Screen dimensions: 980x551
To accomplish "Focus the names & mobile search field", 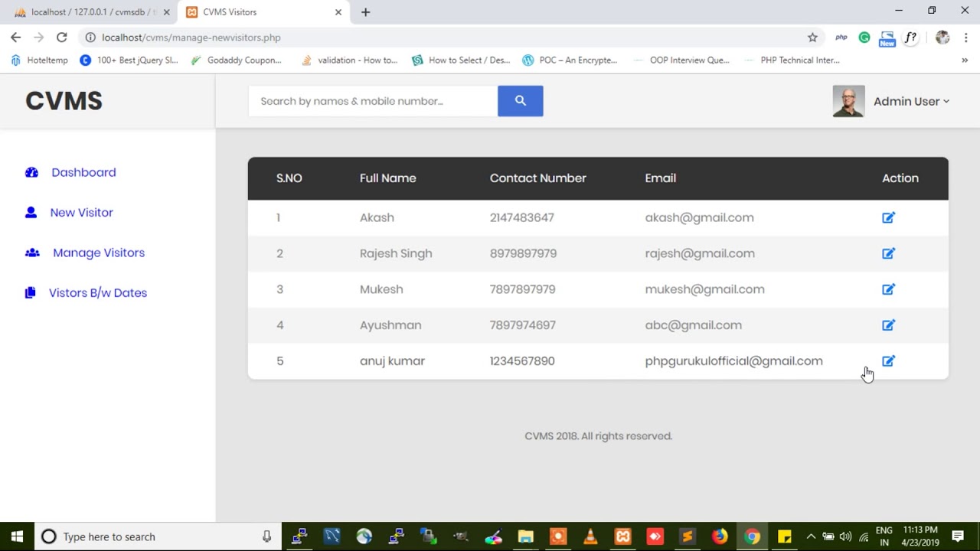I will pos(373,101).
